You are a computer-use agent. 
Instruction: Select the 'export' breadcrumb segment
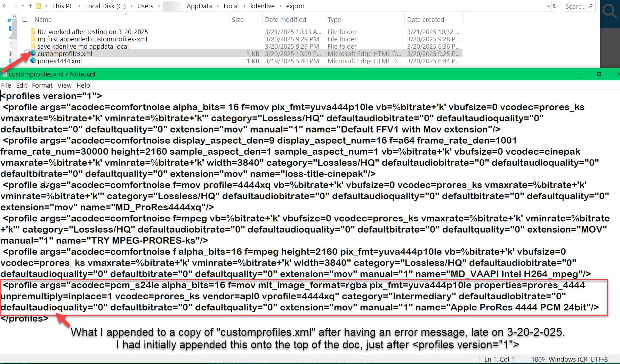[296, 6]
